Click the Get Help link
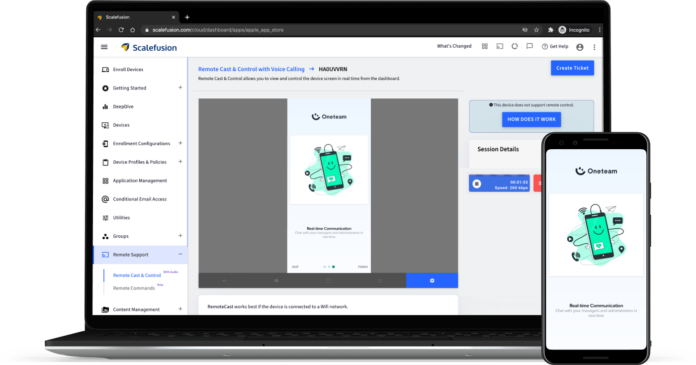 point(555,46)
